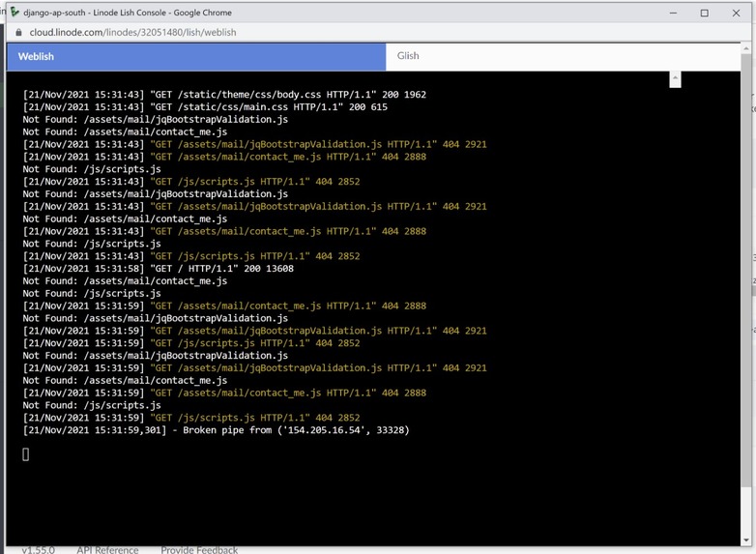756x554 pixels.
Task: Click the vertical page scrollbar track
Action: [x=746, y=294]
